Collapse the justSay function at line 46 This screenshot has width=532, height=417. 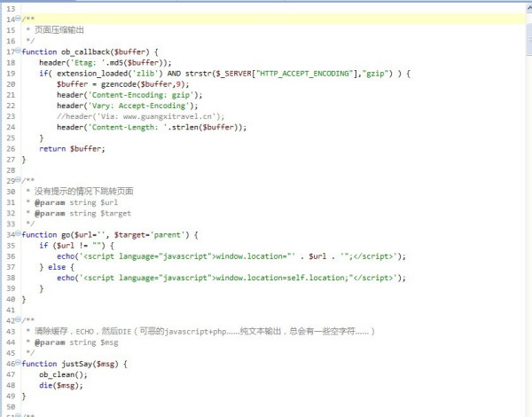[x=18, y=362]
